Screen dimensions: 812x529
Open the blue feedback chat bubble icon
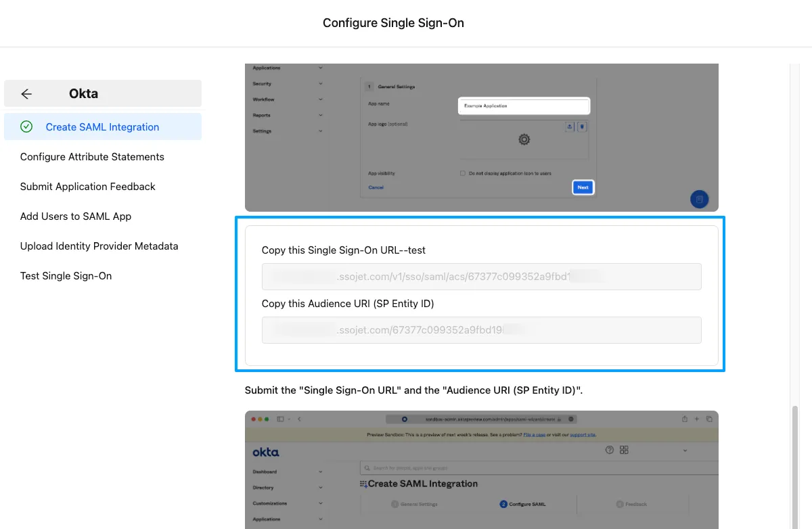[x=700, y=199]
